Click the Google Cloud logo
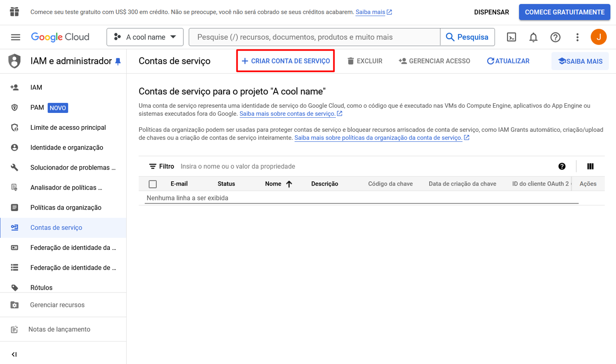Image resolution: width=616 pixels, height=364 pixels. [x=60, y=37]
